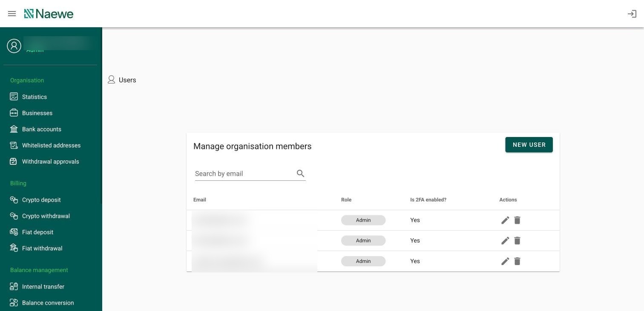The width and height of the screenshot is (644, 311).
Task: Delete the first Admin user row
Action: [x=517, y=220]
